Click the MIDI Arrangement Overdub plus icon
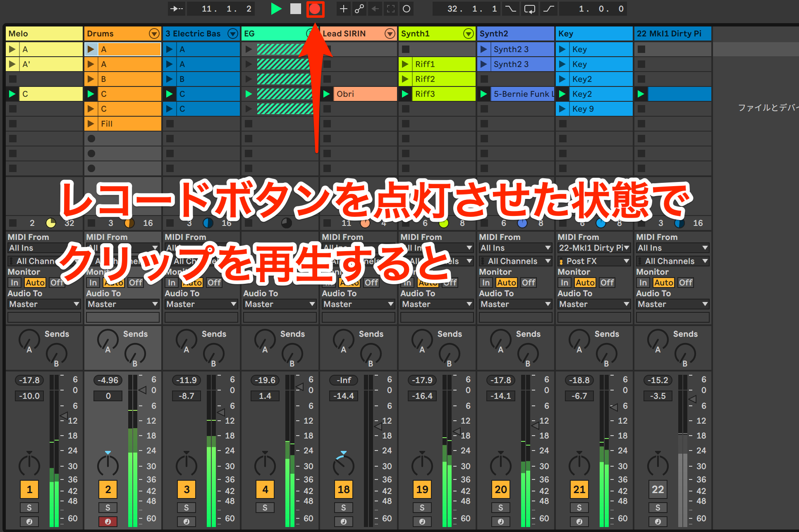799x532 pixels. point(343,9)
